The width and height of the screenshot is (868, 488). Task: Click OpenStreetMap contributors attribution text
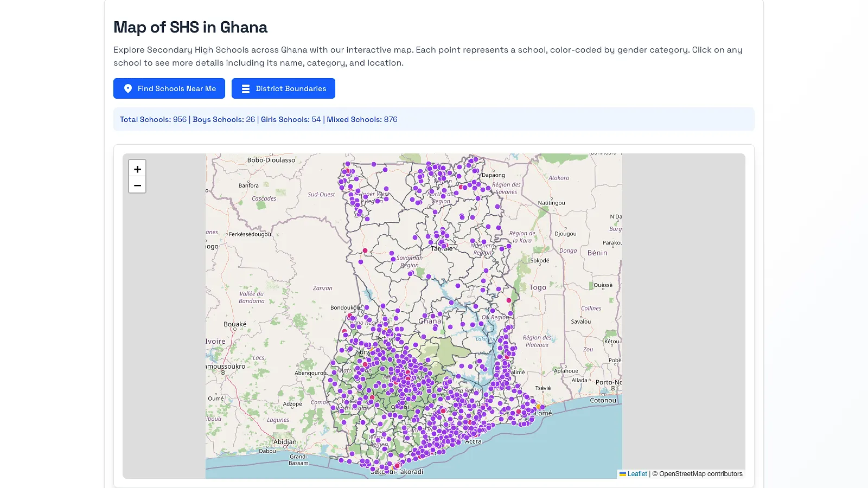(x=697, y=474)
